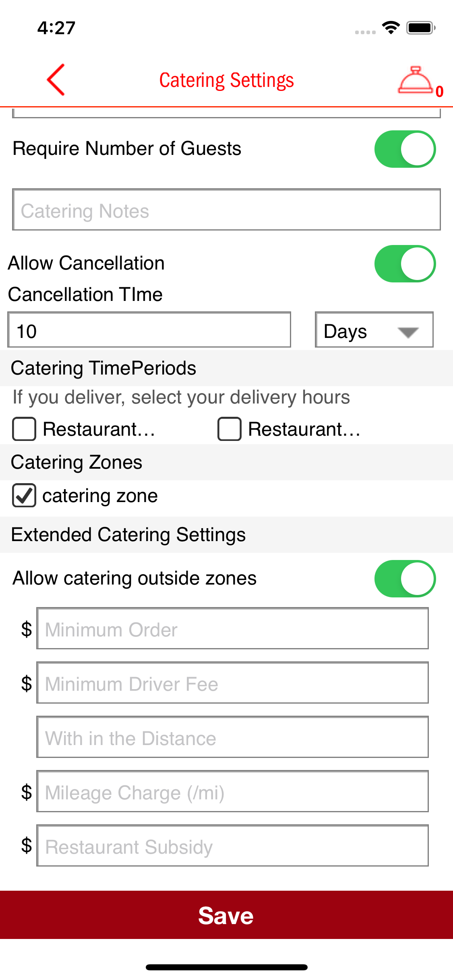
Task: Click the Minimum Order field
Action: pos(232,628)
